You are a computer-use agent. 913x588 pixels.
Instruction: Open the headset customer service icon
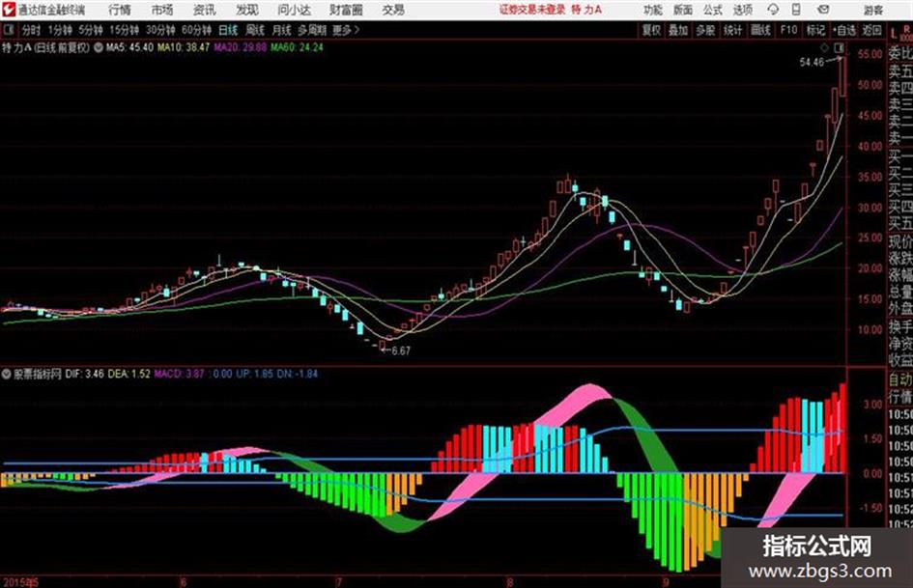[773, 10]
